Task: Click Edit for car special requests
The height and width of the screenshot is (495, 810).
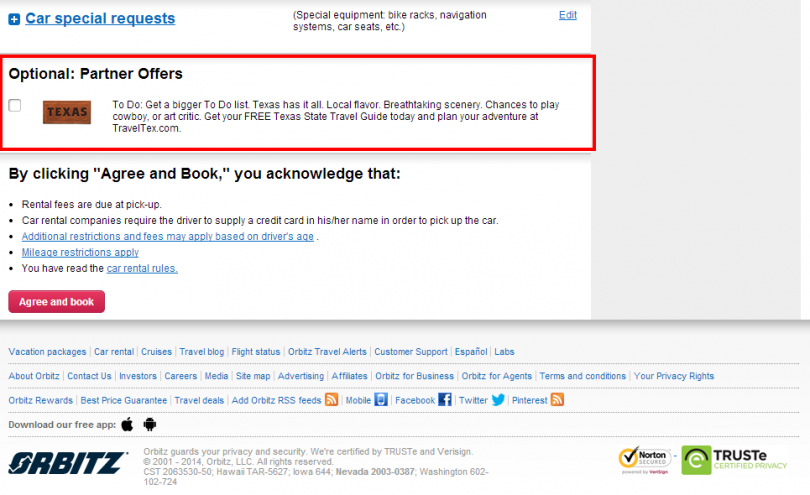Action: point(568,15)
